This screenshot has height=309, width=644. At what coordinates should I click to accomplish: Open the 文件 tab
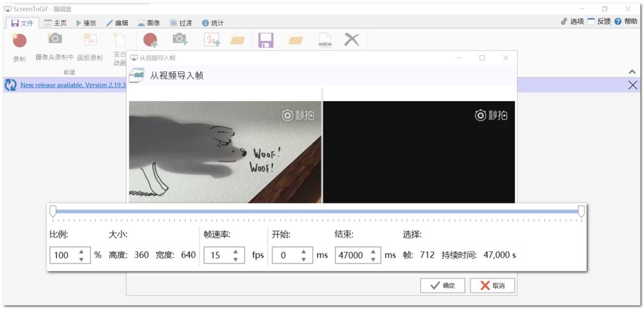[23, 23]
